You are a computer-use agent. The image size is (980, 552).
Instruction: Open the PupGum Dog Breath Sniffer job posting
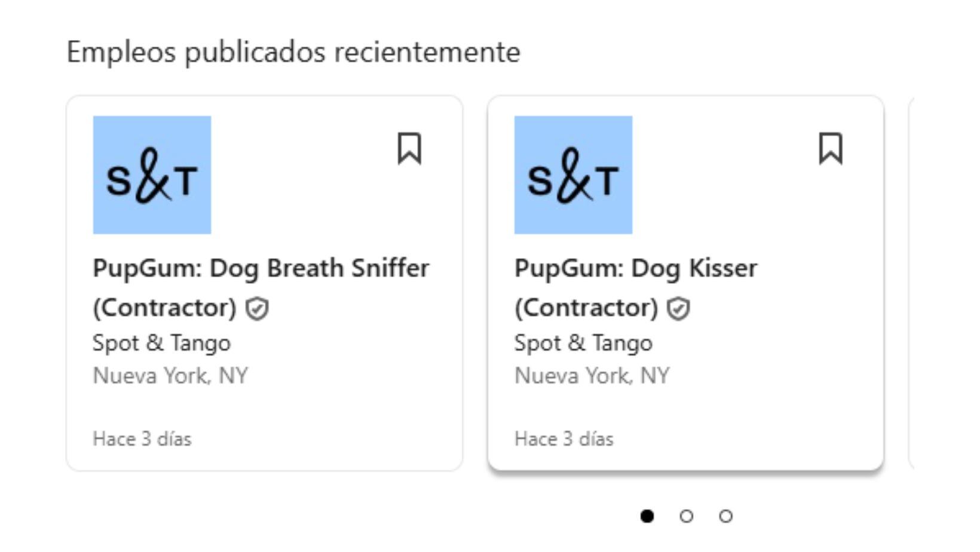point(261,268)
